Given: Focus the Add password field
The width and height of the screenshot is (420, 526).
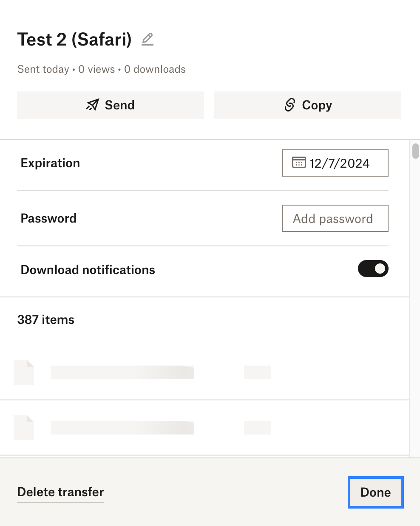Looking at the screenshot, I should coord(335,218).
